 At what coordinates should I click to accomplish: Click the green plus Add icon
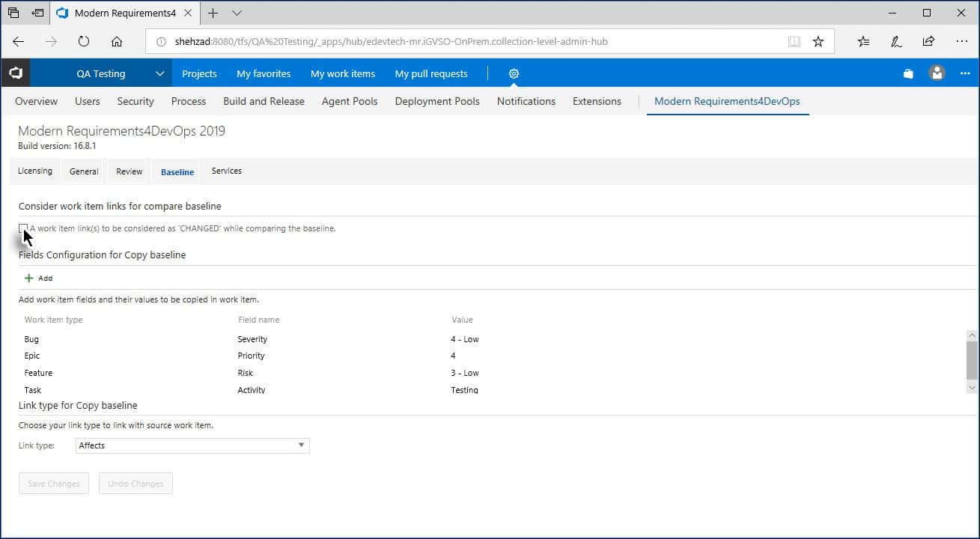[x=29, y=278]
